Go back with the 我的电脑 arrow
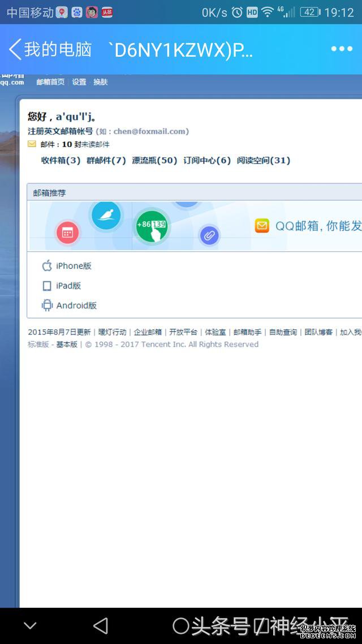This screenshot has height=644, width=362. 15,49
